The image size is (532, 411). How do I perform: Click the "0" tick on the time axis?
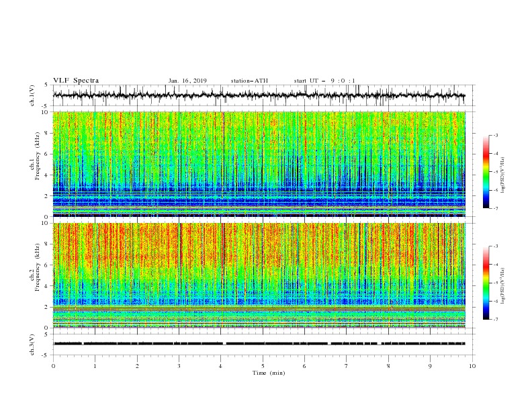pos(53,366)
